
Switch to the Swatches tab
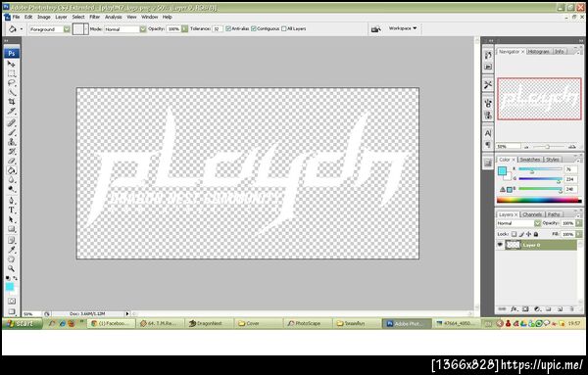coord(530,160)
